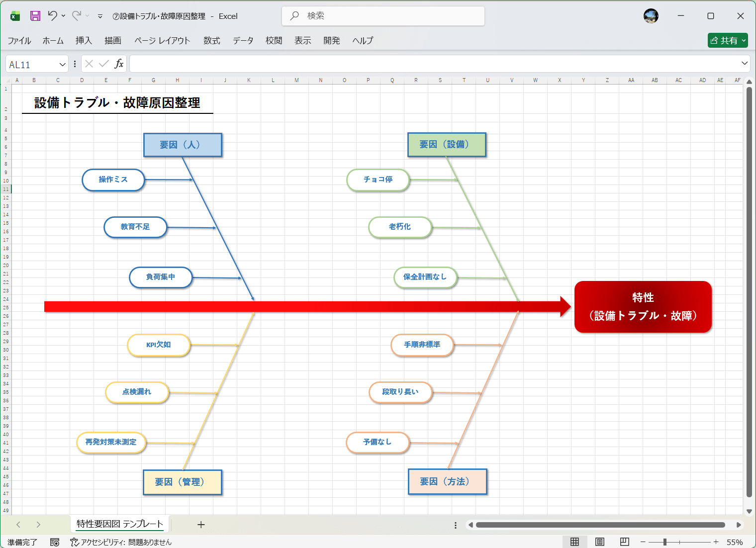Select the Normal view icon

pyautogui.click(x=575, y=542)
